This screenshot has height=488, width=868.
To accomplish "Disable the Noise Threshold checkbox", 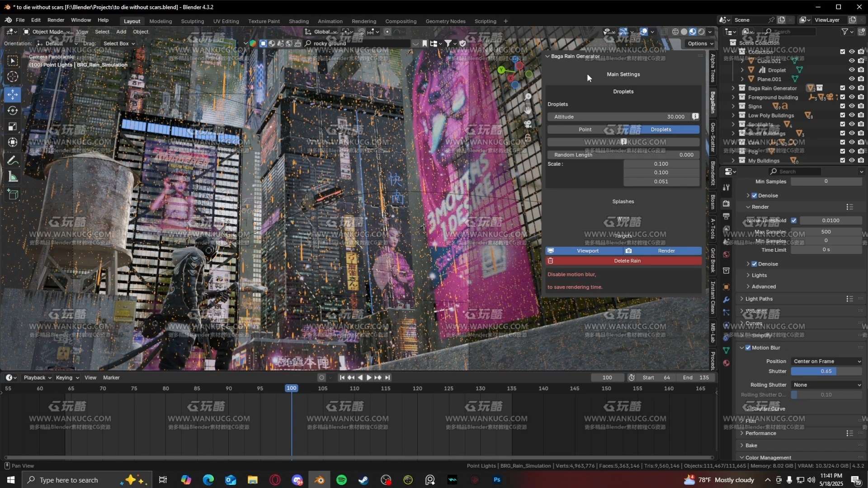I will pos(794,221).
